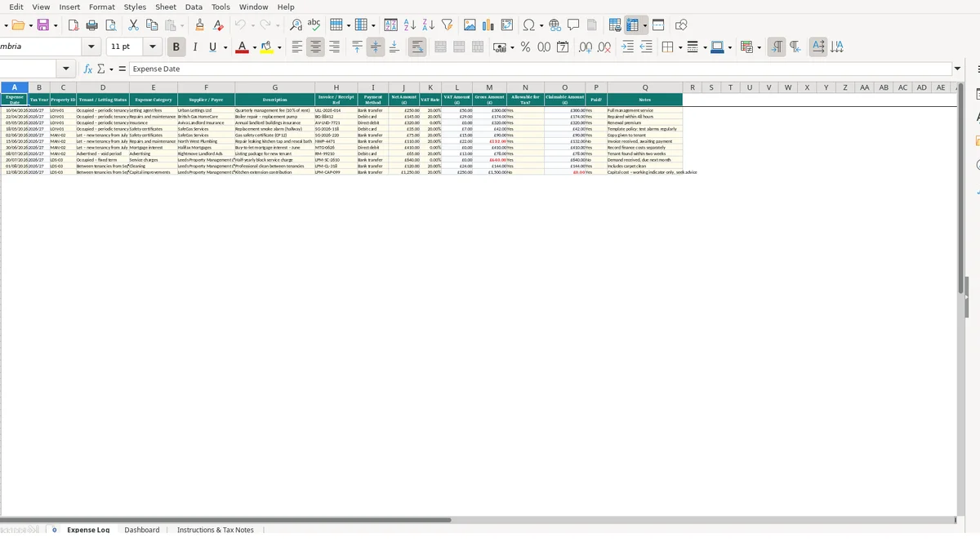The height and width of the screenshot is (551, 980).
Task: Toggle Italic formatting
Action: [194, 47]
